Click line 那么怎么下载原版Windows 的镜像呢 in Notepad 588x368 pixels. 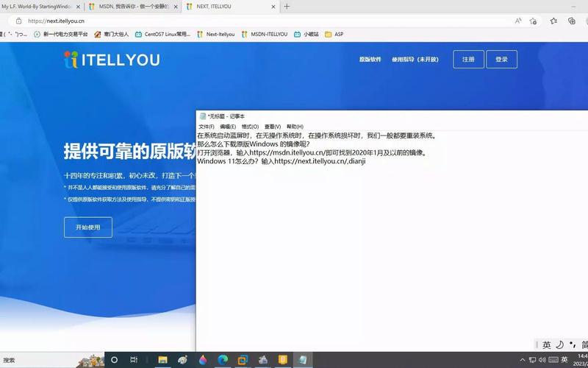254,144
